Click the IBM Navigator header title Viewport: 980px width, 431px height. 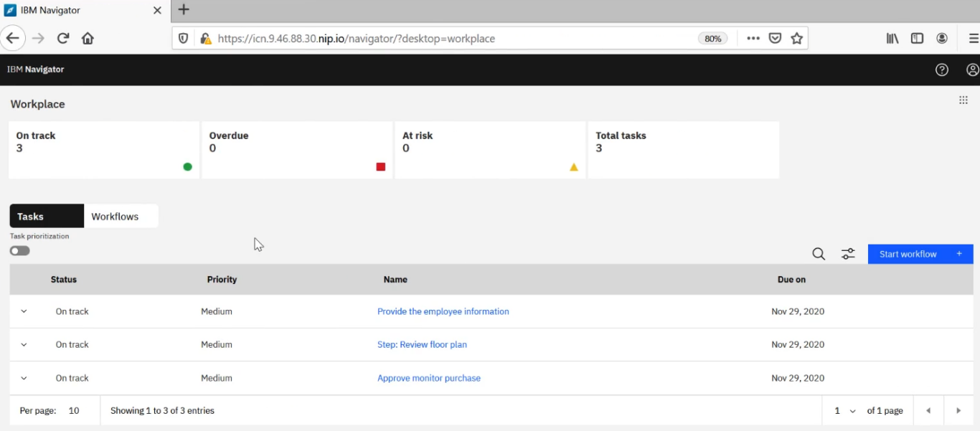pyautogui.click(x=36, y=70)
